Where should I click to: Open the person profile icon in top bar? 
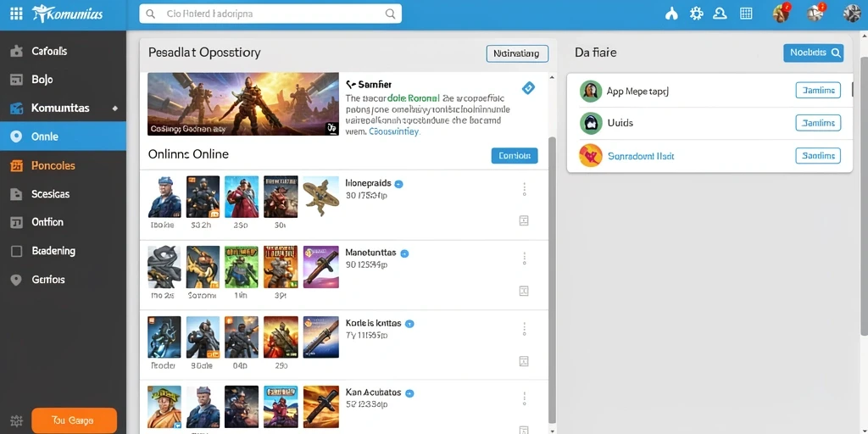tap(720, 14)
